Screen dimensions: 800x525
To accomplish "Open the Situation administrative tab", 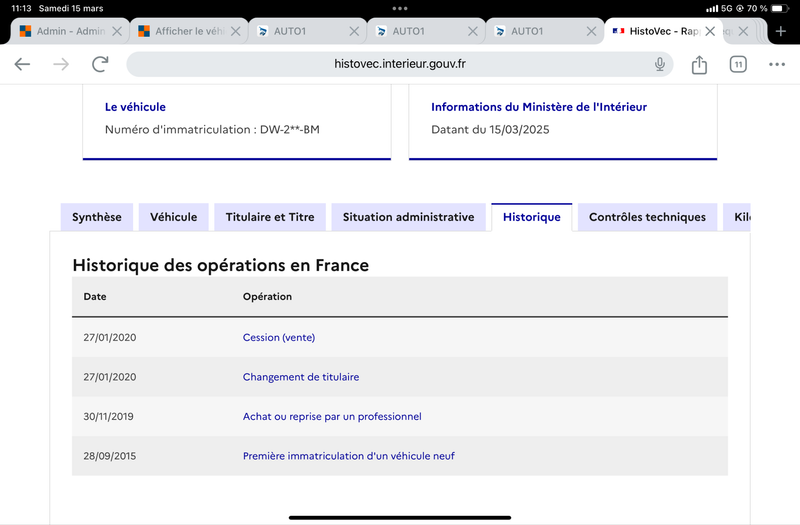I will [x=408, y=217].
